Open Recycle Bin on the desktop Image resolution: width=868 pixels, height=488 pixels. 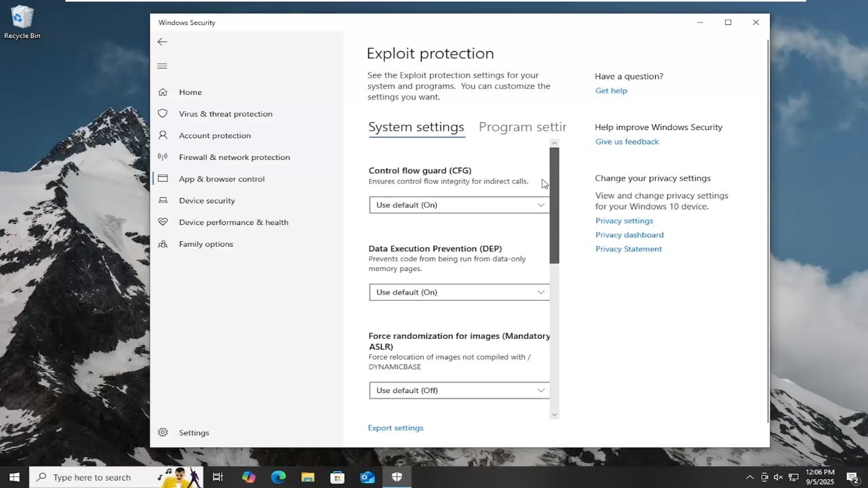pos(22,22)
